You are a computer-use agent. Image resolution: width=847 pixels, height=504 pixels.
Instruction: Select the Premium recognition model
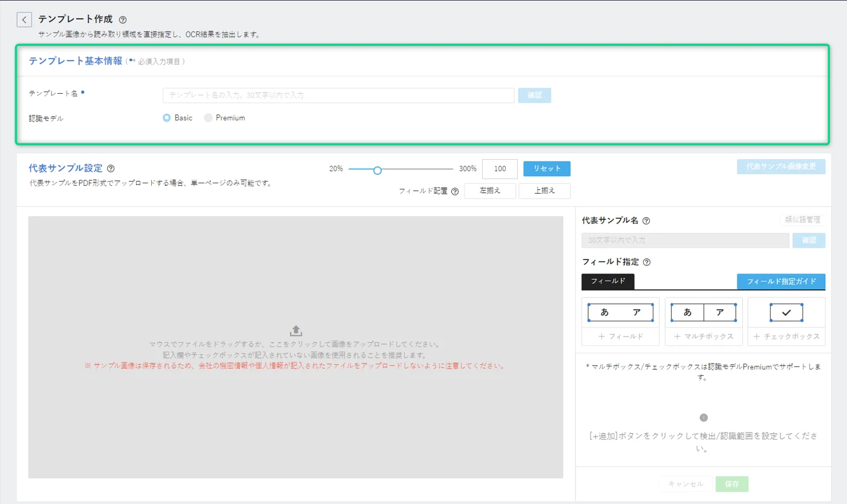pos(208,118)
